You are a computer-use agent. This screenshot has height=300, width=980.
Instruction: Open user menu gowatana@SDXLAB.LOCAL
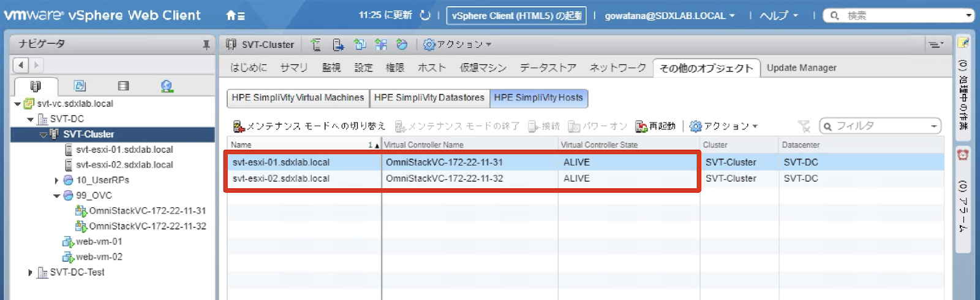coord(669,16)
